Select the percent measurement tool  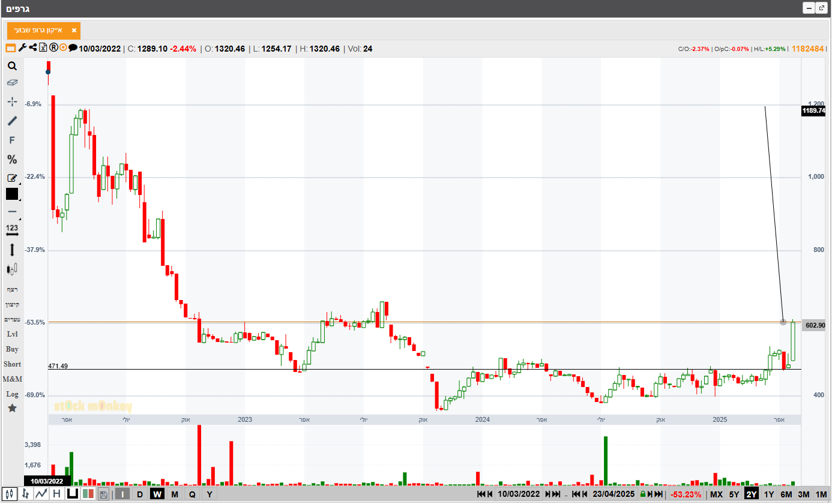pyautogui.click(x=12, y=160)
